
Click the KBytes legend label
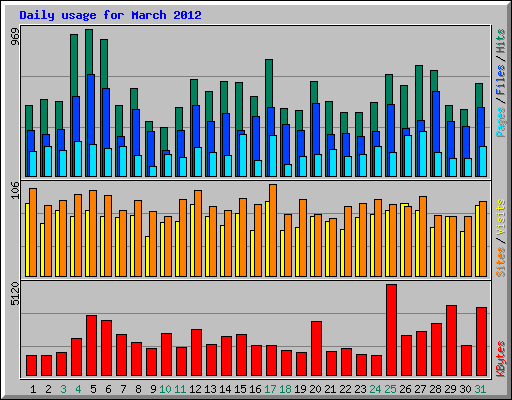click(x=500, y=359)
